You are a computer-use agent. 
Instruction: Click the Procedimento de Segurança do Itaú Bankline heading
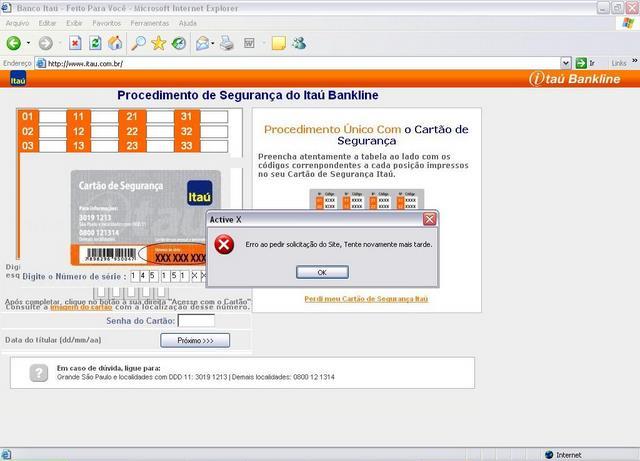click(x=248, y=95)
